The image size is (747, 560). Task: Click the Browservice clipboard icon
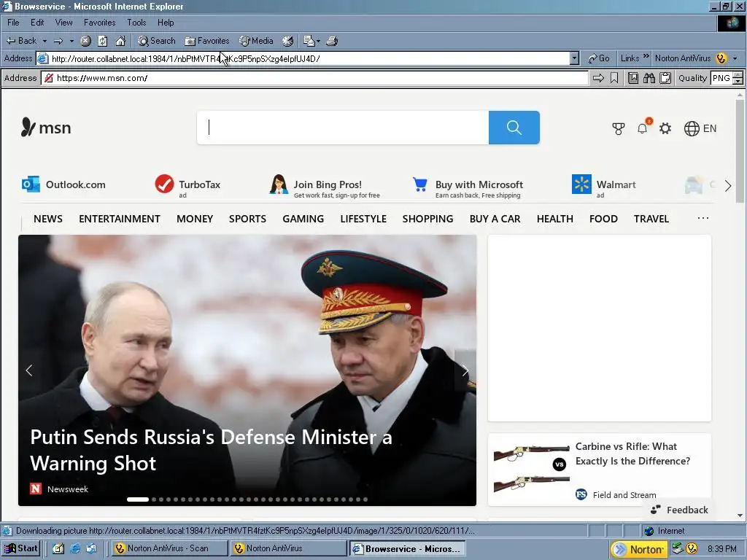click(x=665, y=78)
